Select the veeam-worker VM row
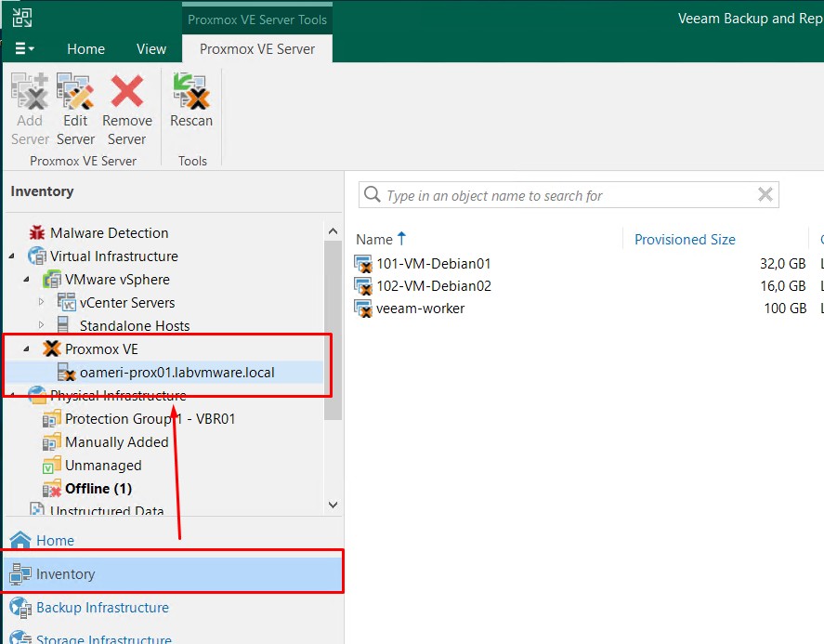Image resolution: width=824 pixels, height=644 pixels. (420, 309)
